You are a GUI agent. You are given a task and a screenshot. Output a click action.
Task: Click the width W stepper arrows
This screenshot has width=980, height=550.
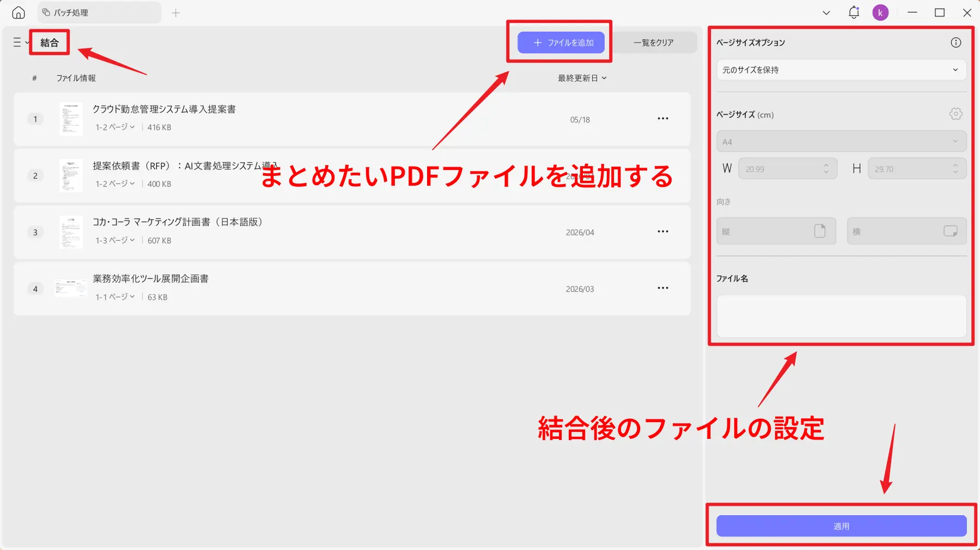(x=826, y=169)
